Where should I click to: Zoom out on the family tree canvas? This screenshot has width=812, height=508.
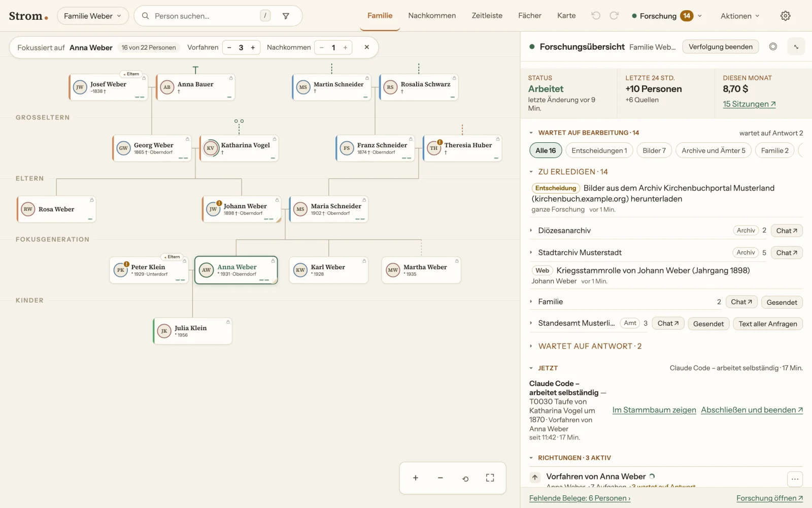[441, 478]
